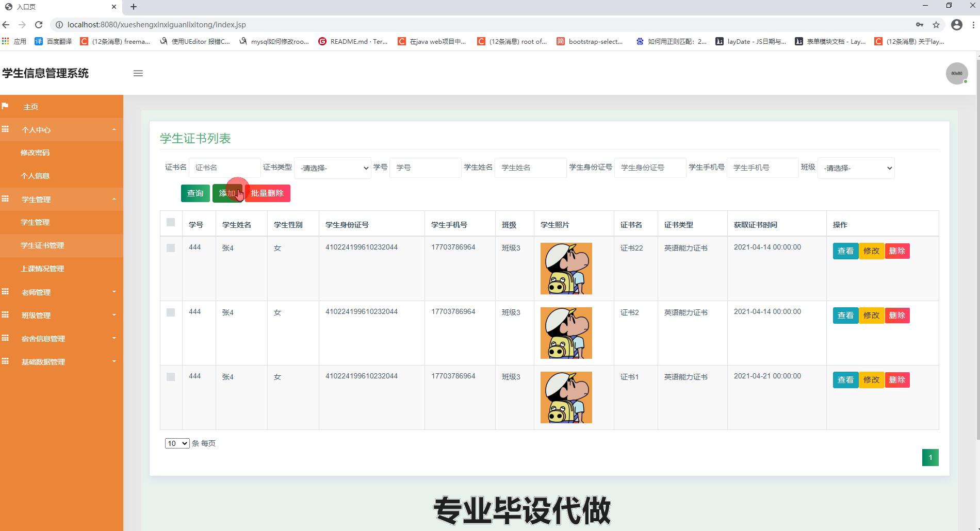Viewport: 980px width, 531px height.
Task: Open Chrome three-dot menu
Action: pos(973,25)
